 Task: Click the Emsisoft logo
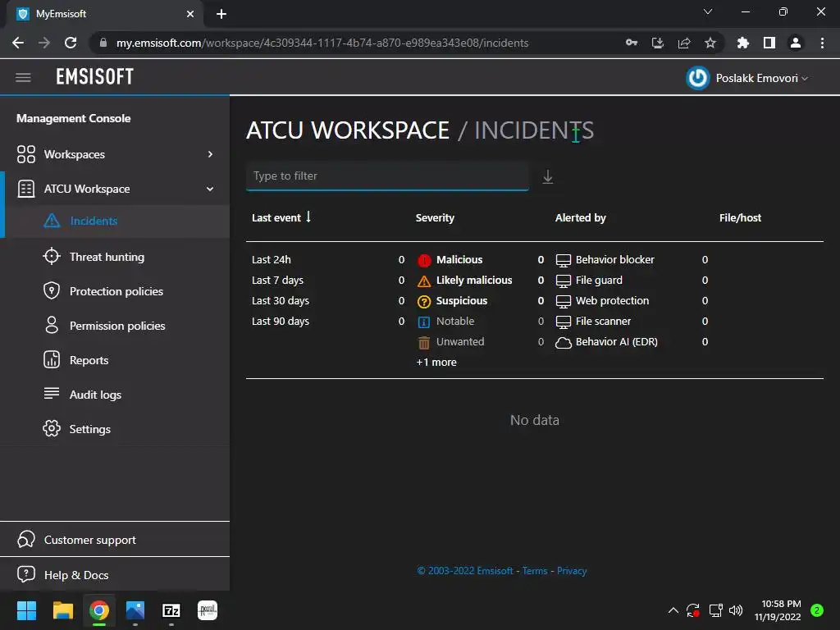[95, 77]
